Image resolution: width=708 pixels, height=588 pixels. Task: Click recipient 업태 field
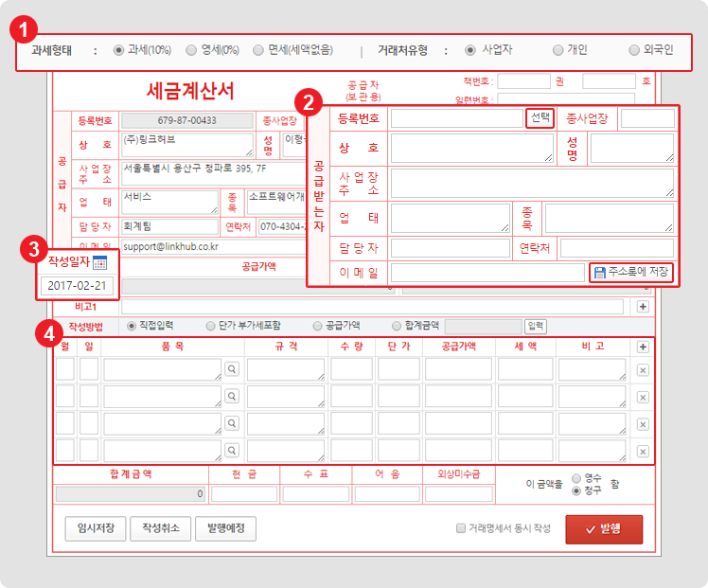(451, 218)
